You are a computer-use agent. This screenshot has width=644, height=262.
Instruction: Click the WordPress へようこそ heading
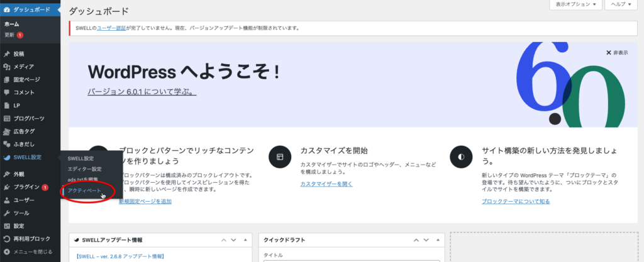184,72
